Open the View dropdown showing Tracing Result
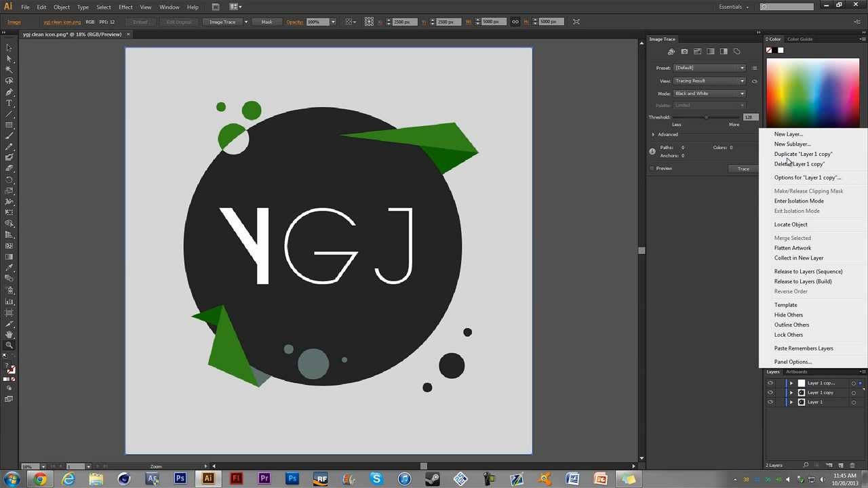Screen dimensions: 868x488 pyautogui.click(x=709, y=81)
